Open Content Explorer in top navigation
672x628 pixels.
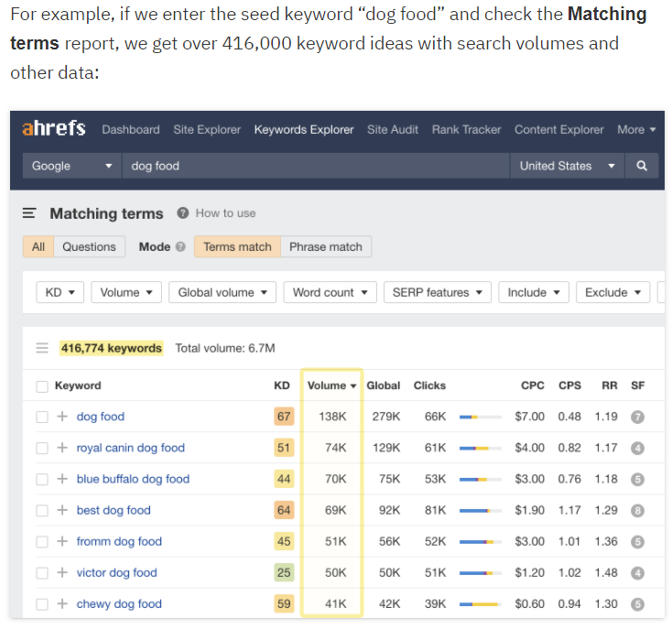[x=558, y=129]
